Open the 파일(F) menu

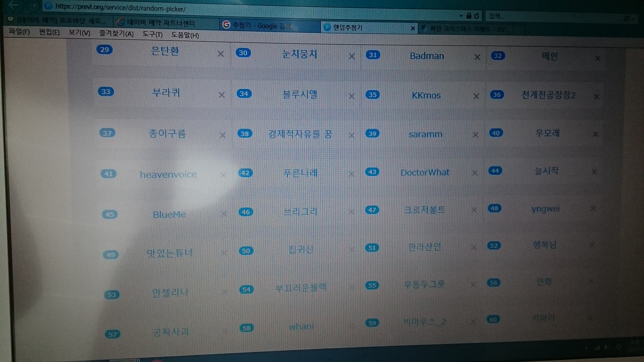coord(19,32)
